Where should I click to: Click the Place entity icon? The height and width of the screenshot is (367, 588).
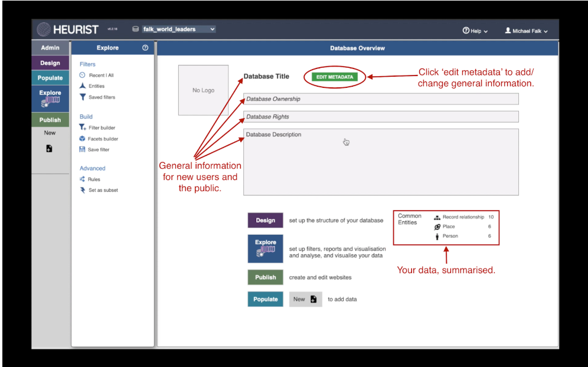[437, 227]
